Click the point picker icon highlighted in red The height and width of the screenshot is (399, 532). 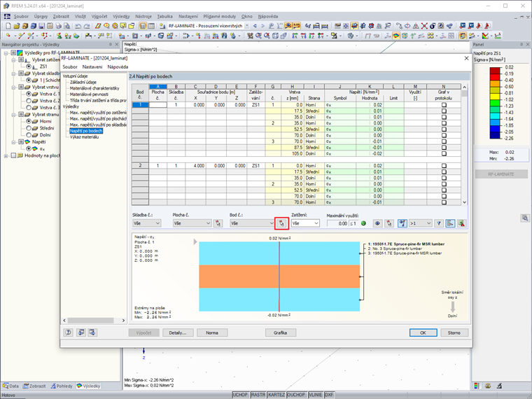[x=281, y=223]
